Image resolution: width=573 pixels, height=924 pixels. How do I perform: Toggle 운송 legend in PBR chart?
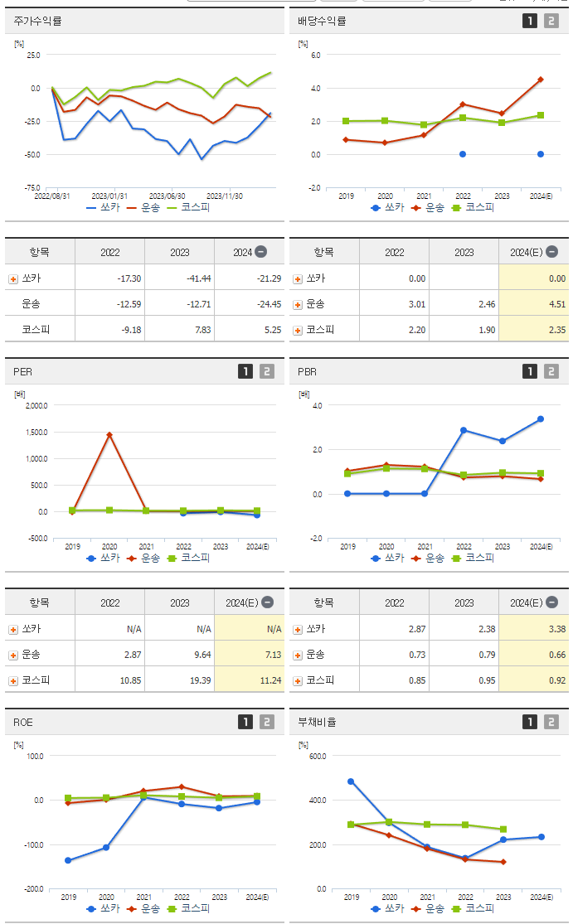[x=428, y=558]
